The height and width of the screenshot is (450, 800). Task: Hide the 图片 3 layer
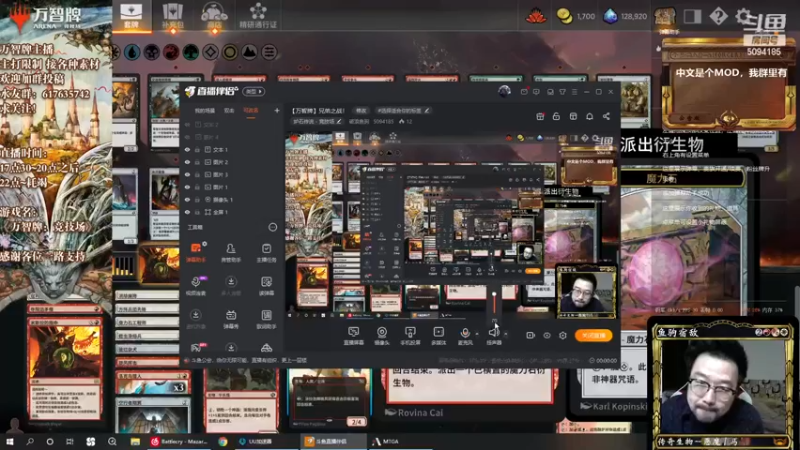pyautogui.click(x=187, y=174)
